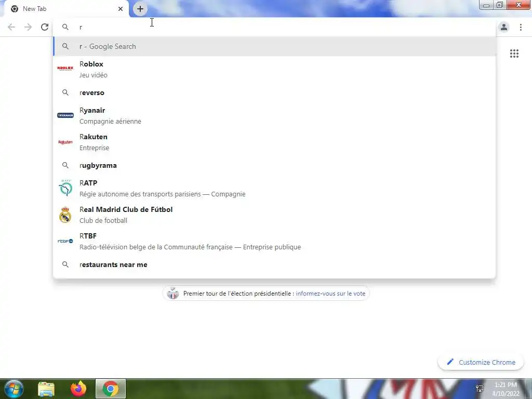Open a new tab with plus button
This screenshot has height=399, width=532.
point(140,9)
